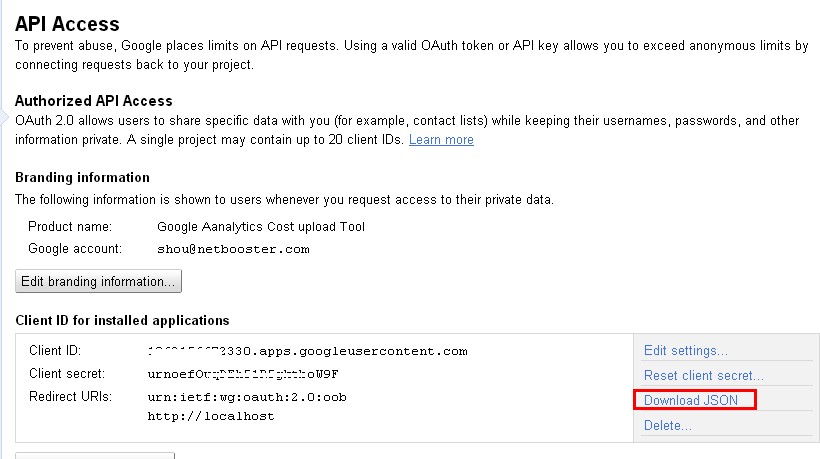820x459 pixels.
Task: Click Edit branding information button
Action: pyautogui.click(x=98, y=281)
